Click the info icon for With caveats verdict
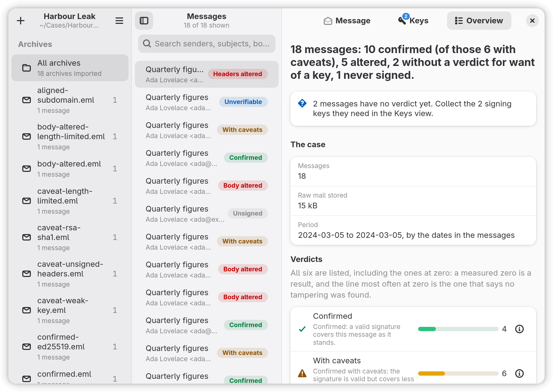Viewport: 553px width, 392px height. (x=519, y=373)
